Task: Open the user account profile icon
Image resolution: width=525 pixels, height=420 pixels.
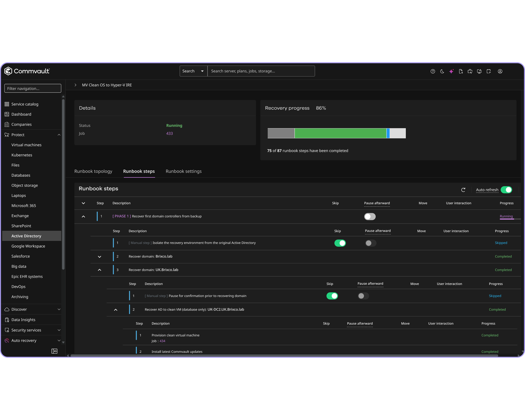Action: pos(500,71)
